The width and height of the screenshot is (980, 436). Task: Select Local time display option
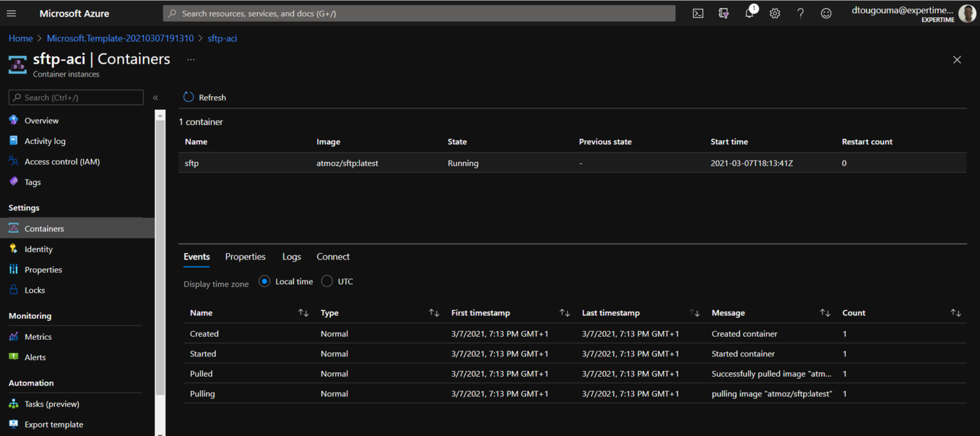[264, 280]
